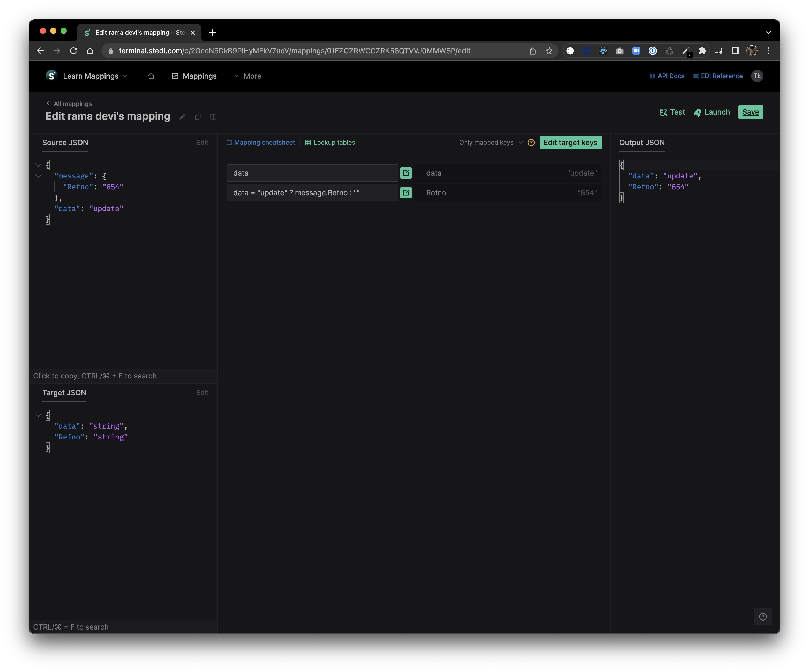The width and height of the screenshot is (809, 672).
Task: Click the Refno expression input field
Action: pos(312,193)
